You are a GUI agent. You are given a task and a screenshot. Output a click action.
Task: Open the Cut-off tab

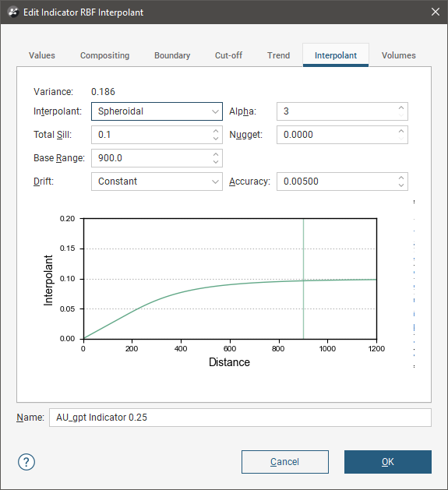click(228, 55)
